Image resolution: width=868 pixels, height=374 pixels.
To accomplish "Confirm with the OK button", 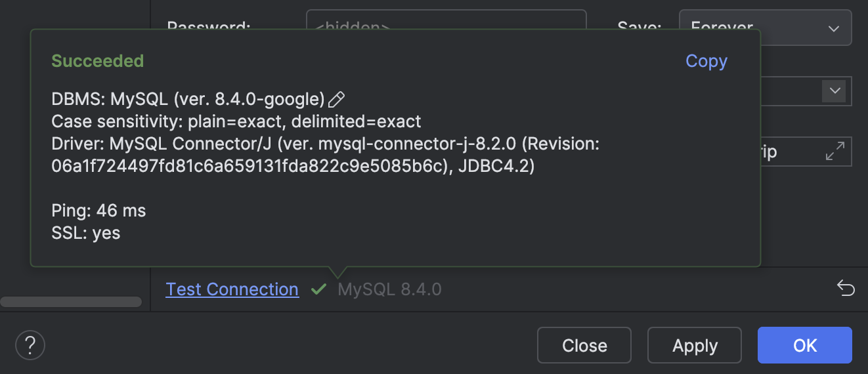I will coord(804,345).
